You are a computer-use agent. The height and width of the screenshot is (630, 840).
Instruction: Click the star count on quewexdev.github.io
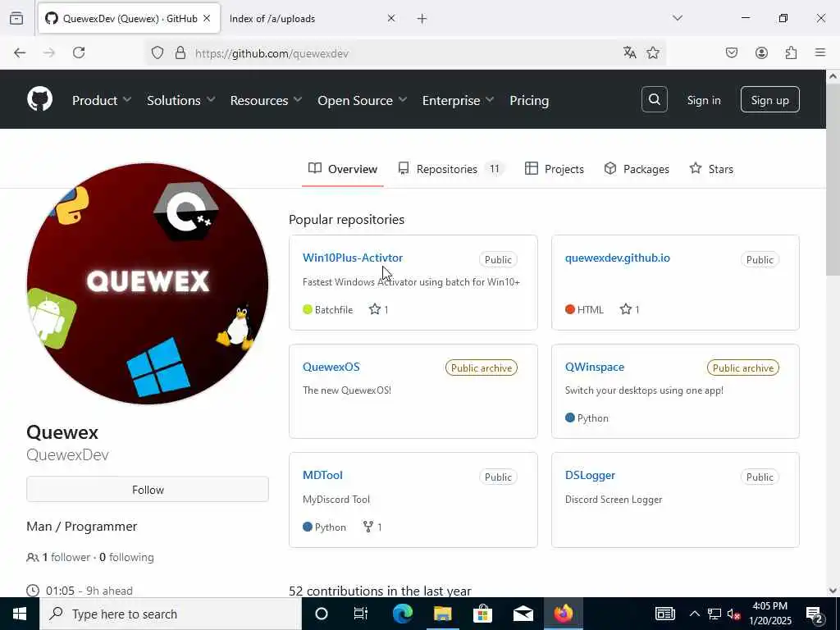pos(629,309)
